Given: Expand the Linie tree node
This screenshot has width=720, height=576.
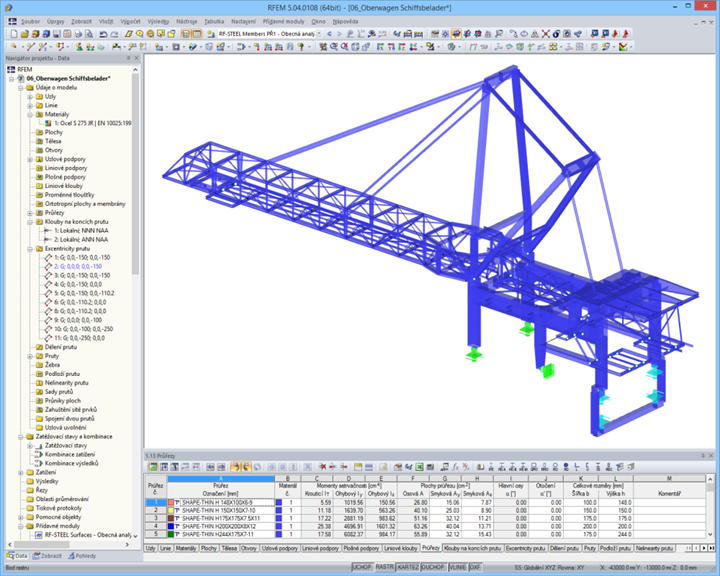Looking at the screenshot, I should [x=30, y=106].
